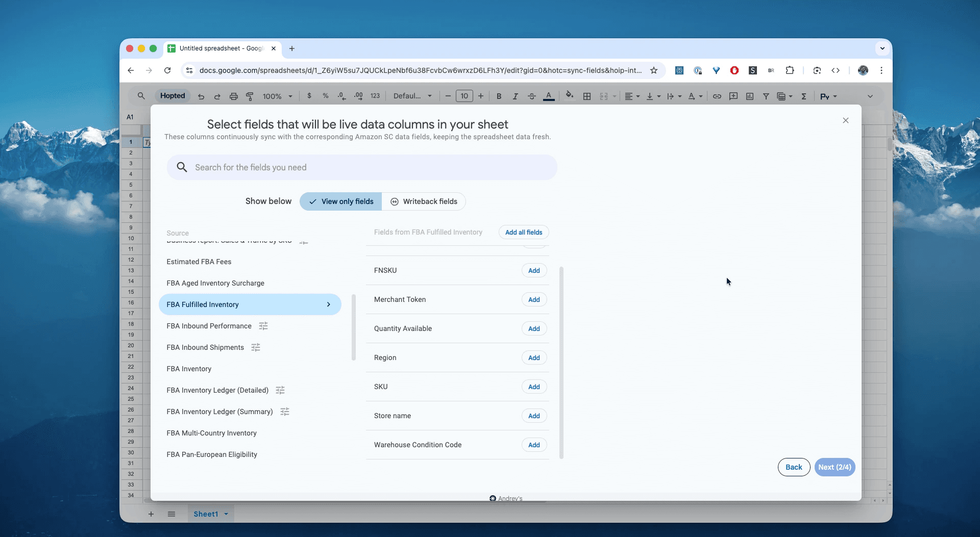Open the Sheet1 tab options arrow

click(x=226, y=514)
